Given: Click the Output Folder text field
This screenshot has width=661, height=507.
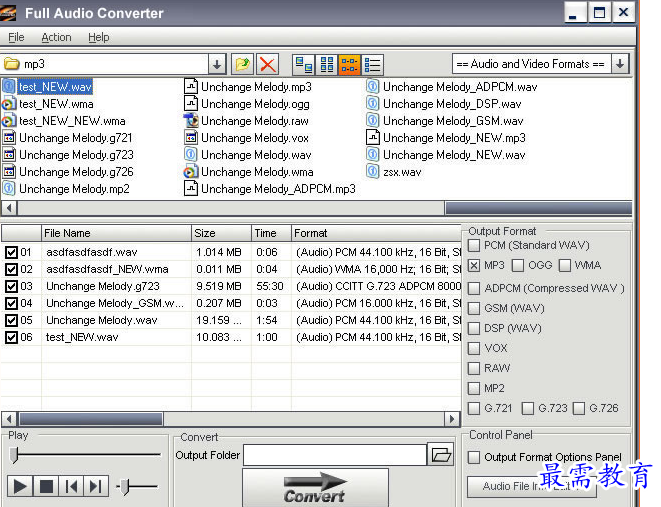Looking at the screenshot, I should point(334,455).
